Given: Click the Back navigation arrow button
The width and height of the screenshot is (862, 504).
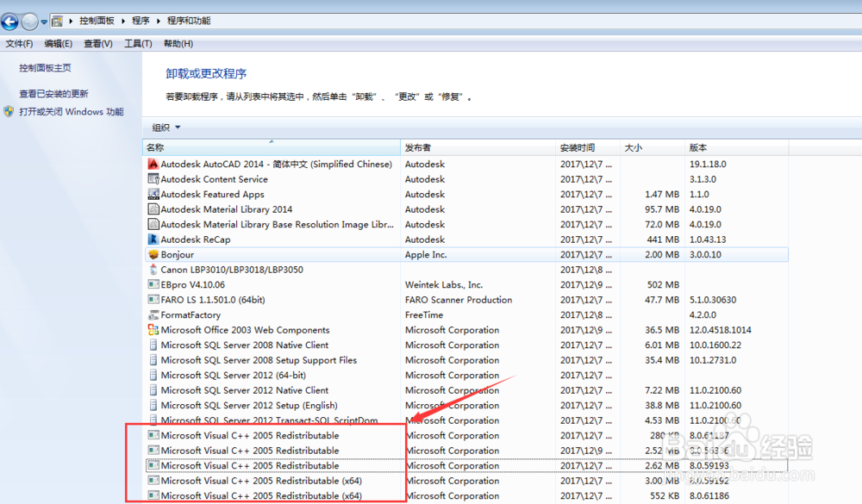Looking at the screenshot, I should (x=9, y=22).
